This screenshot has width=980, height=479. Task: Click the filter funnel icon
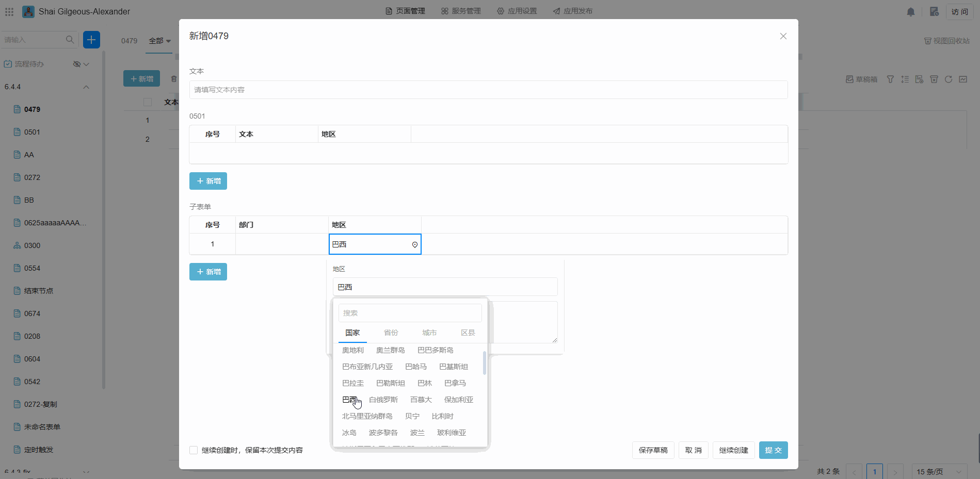pyautogui.click(x=890, y=79)
